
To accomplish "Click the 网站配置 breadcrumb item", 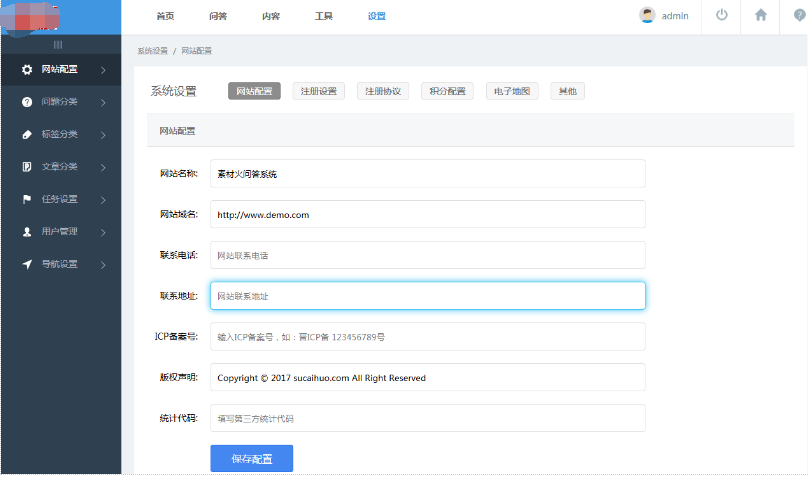I will click(196, 50).
